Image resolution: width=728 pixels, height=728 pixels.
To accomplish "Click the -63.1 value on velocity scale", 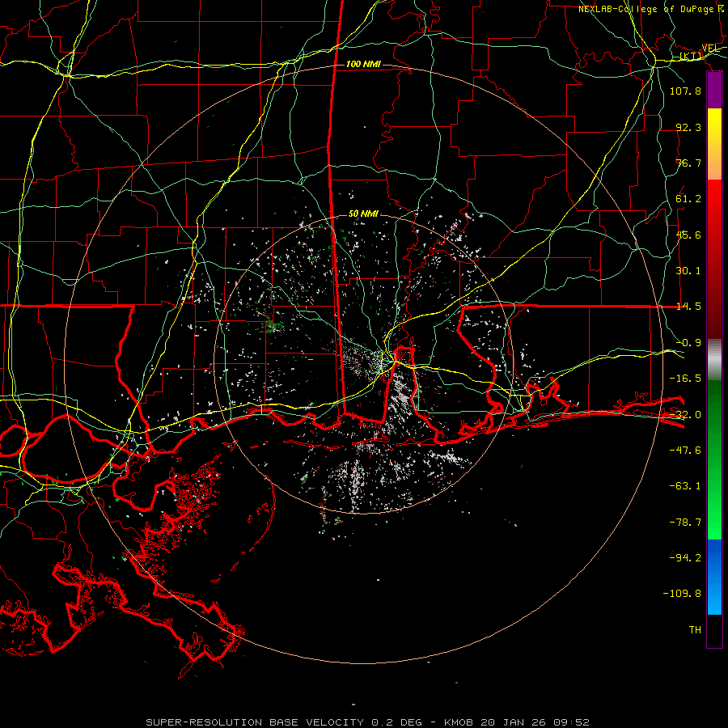I will [685, 486].
